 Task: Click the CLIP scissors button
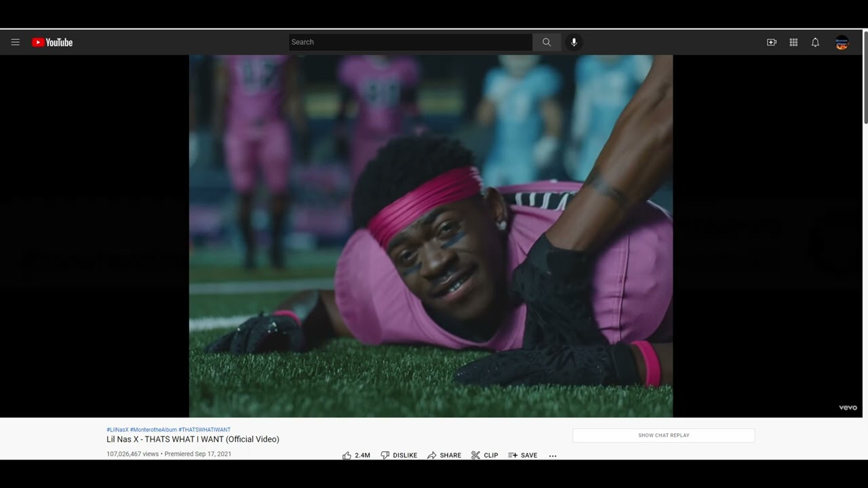coord(485,455)
